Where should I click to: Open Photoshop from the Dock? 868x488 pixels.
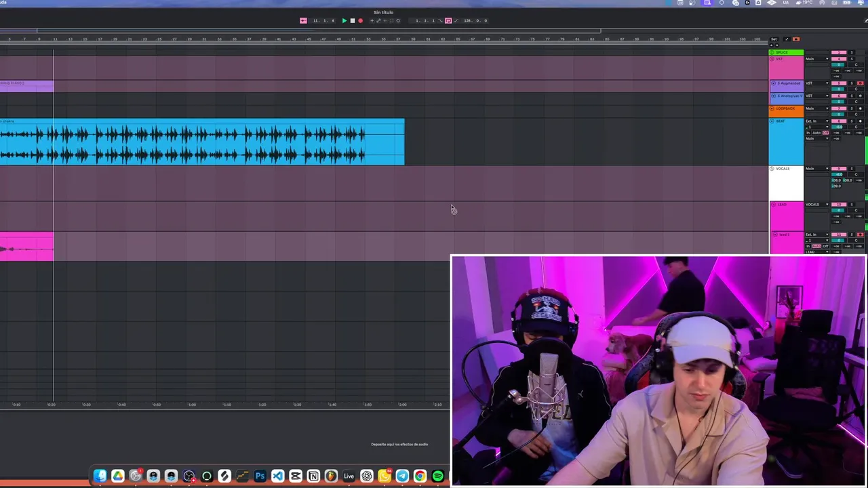click(x=260, y=476)
